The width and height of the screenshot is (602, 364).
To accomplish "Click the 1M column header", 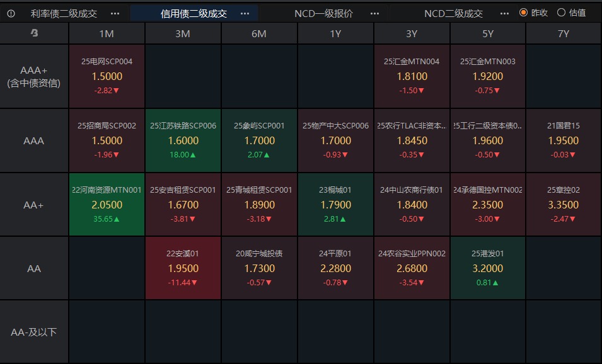I will (107, 33).
